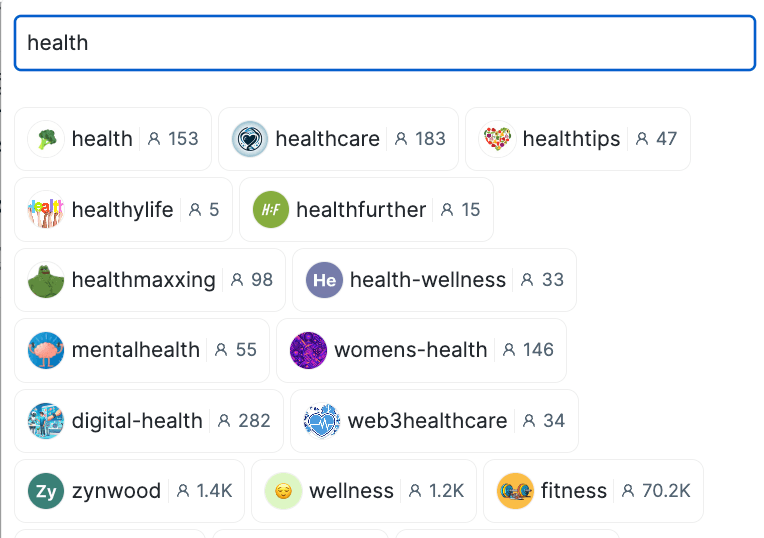This screenshot has height=538, width=764.
Task: Click the web3healthcare heartbeat icon
Action: [x=322, y=421]
